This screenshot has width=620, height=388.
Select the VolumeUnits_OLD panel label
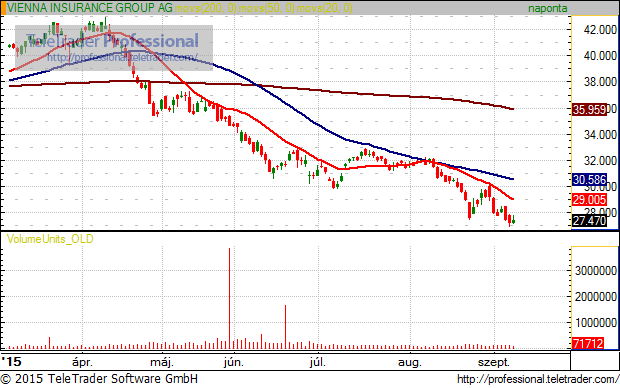click(x=50, y=239)
